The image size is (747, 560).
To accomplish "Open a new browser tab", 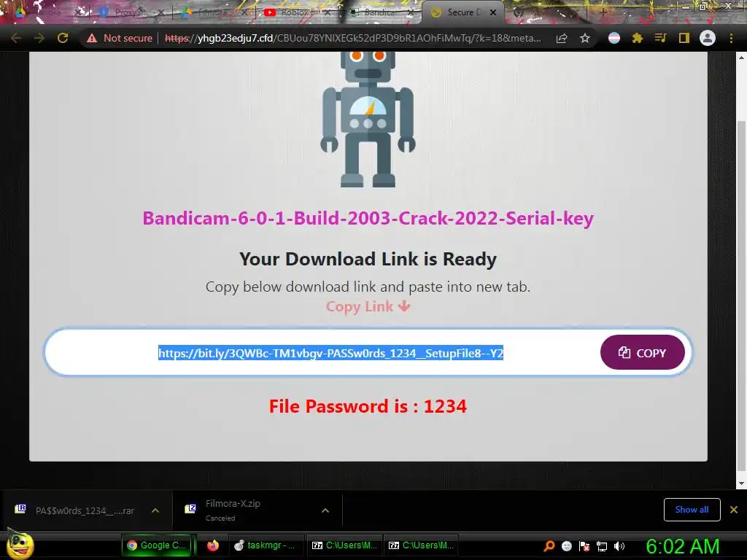I will click(x=603, y=12).
